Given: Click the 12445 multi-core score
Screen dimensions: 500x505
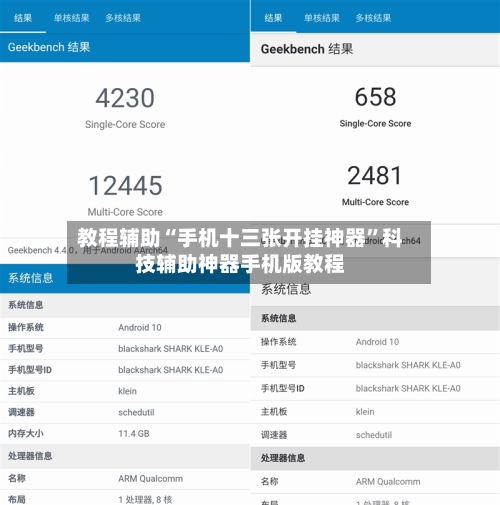Looking at the screenshot, I should pyautogui.click(x=125, y=185).
